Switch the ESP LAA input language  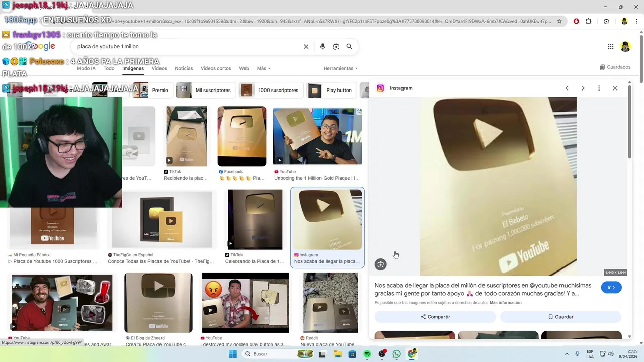click(590, 354)
